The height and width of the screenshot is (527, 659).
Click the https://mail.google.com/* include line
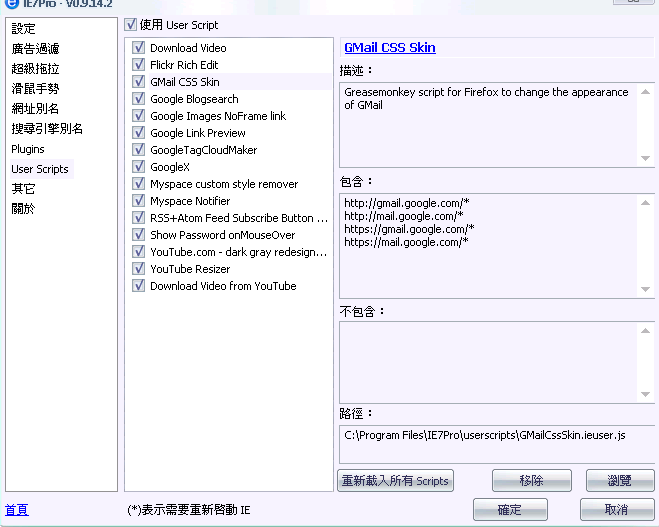click(x=406, y=242)
